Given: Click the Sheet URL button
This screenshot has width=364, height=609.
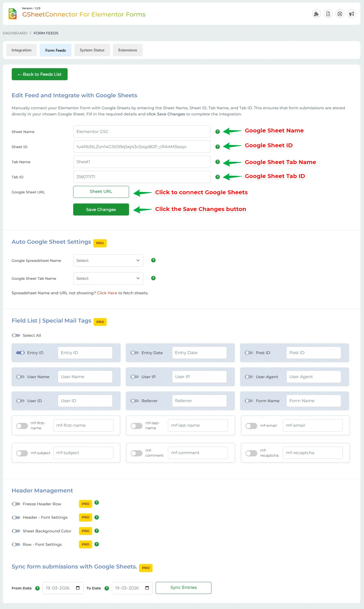Looking at the screenshot, I should [x=101, y=192].
